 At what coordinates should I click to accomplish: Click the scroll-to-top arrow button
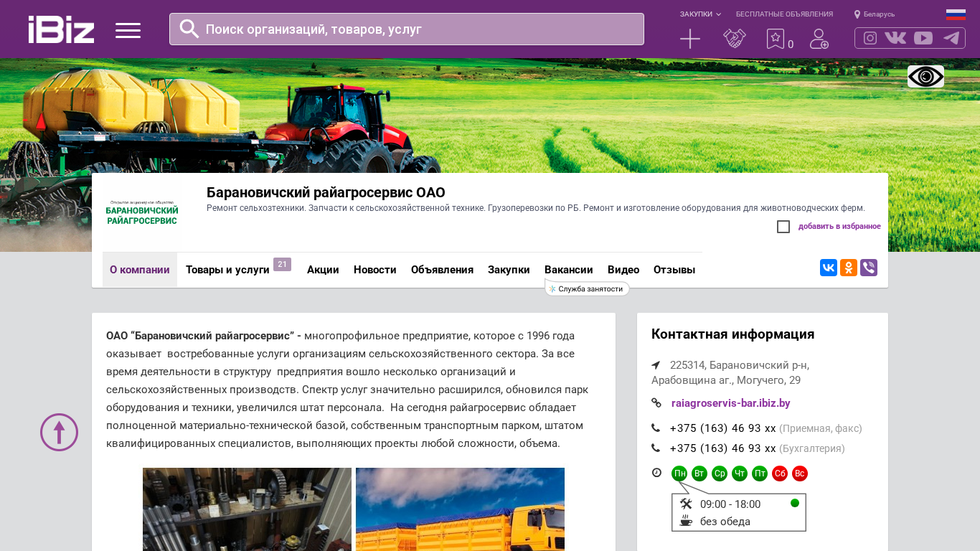59,432
